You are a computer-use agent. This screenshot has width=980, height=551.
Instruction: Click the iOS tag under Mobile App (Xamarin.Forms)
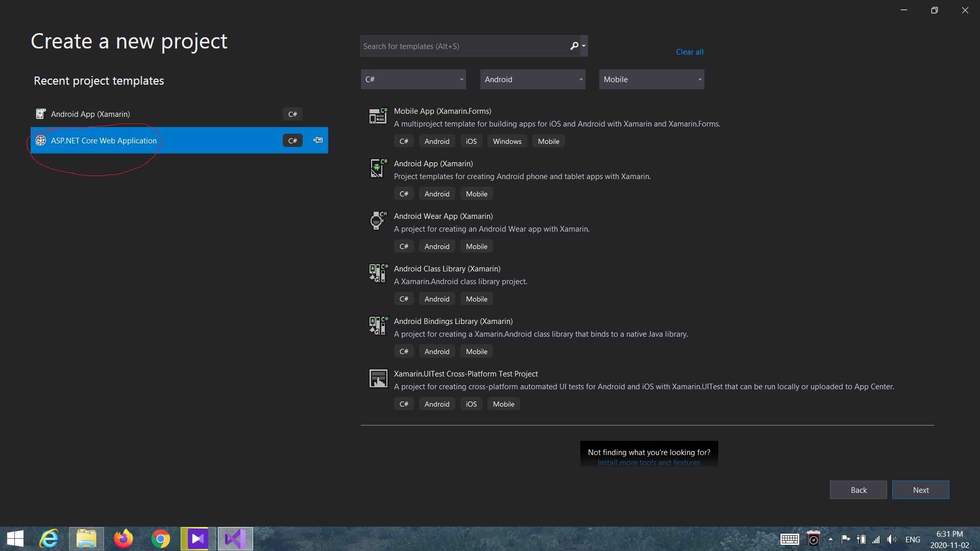tap(471, 141)
